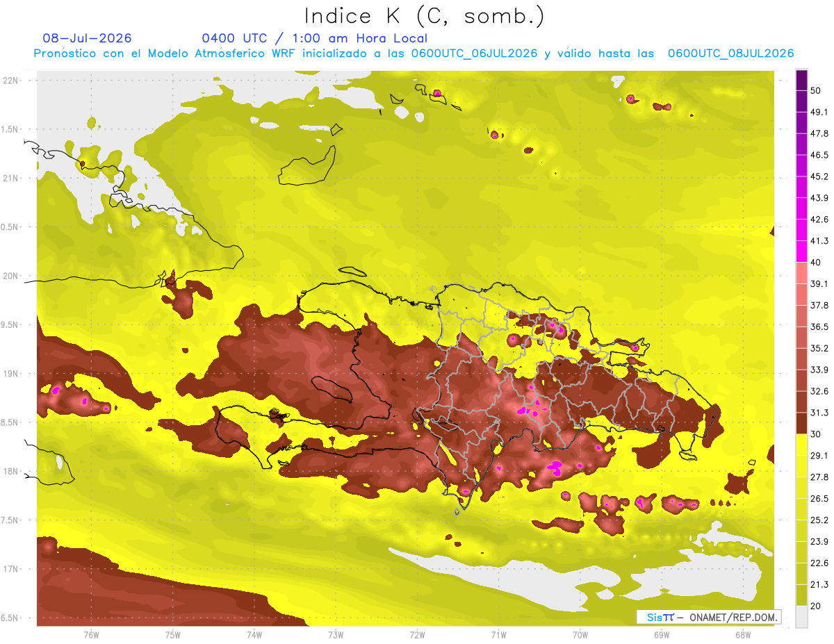Click the '39.1' colorbar value
Viewport: 834px width, 644px height.
pyautogui.click(x=819, y=283)
